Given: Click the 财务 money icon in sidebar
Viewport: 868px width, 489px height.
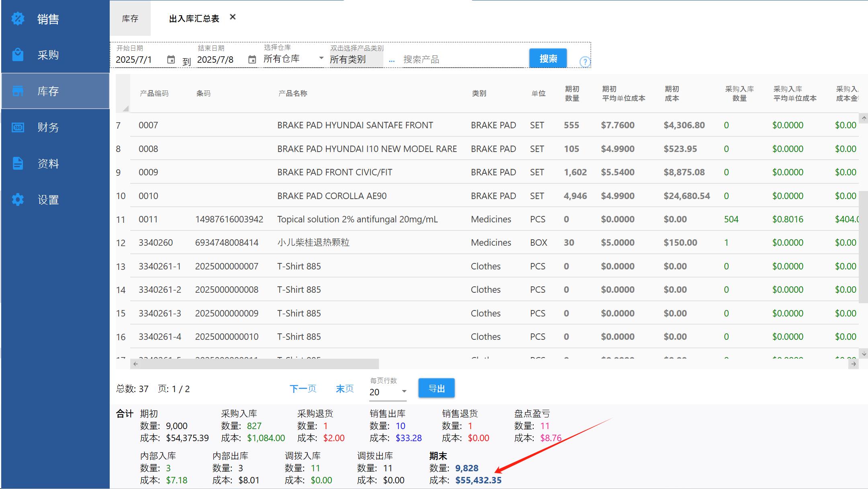Looking at the screenshot, I should point(18,127).
